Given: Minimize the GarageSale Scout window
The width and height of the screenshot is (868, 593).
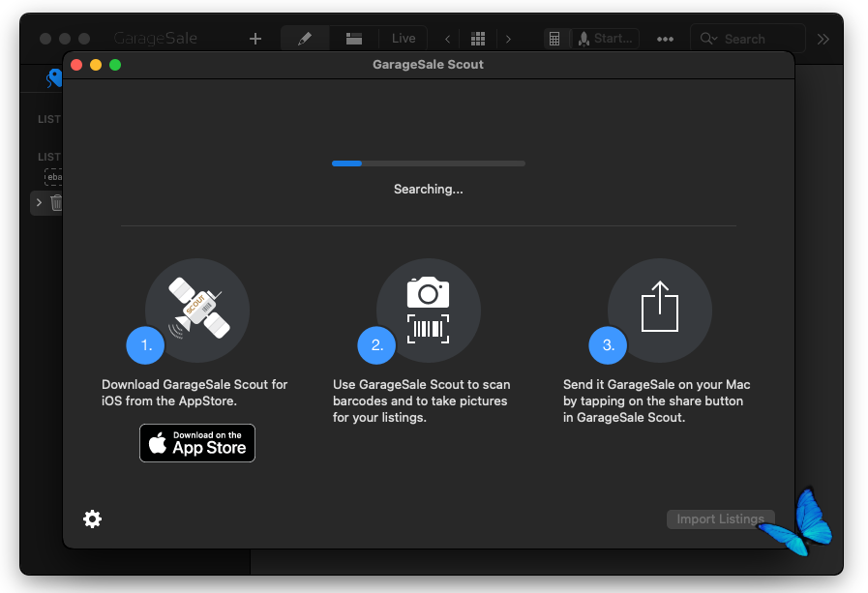Looking at the screenshot, I should click(96, 65).
